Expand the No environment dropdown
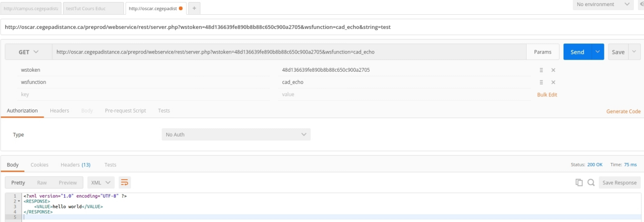Image resolution: width=644 pixels, height=222 pixels. (602, 5)
